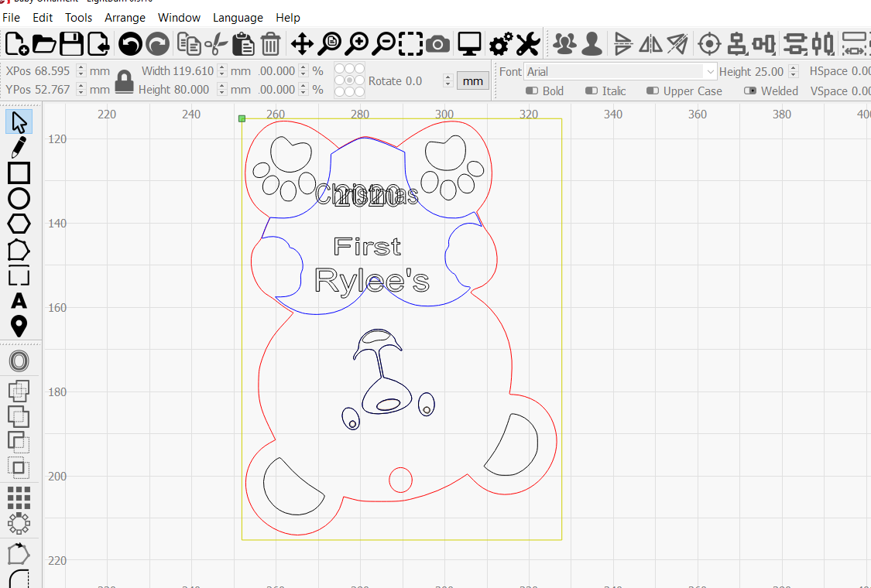The width and height of the screenshot is (871, 588).
Task: Adjust the YPos spinner arrows
Action: tap(81, 90)
